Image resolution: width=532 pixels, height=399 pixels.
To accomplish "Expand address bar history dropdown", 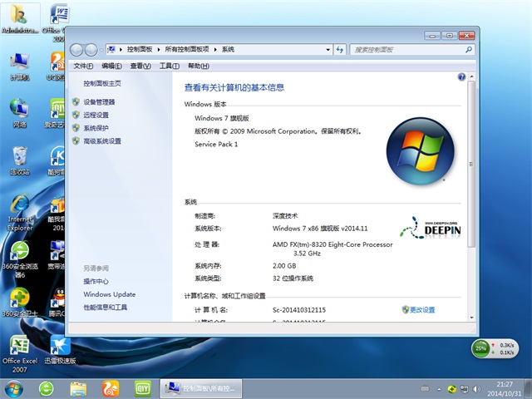I will pyautogui.click(x=328, y=50).
